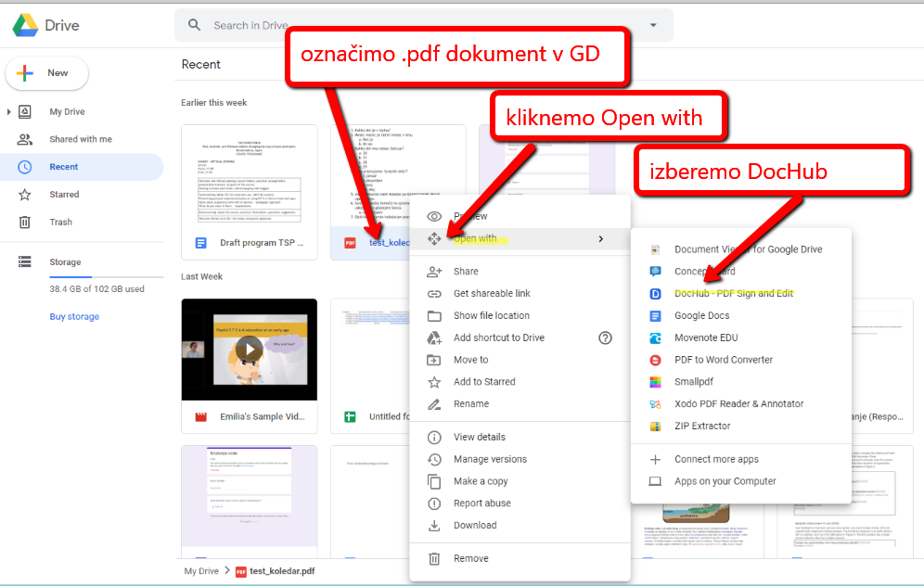Open with Xodo PDF Reader & Annotator

point(740,404)
